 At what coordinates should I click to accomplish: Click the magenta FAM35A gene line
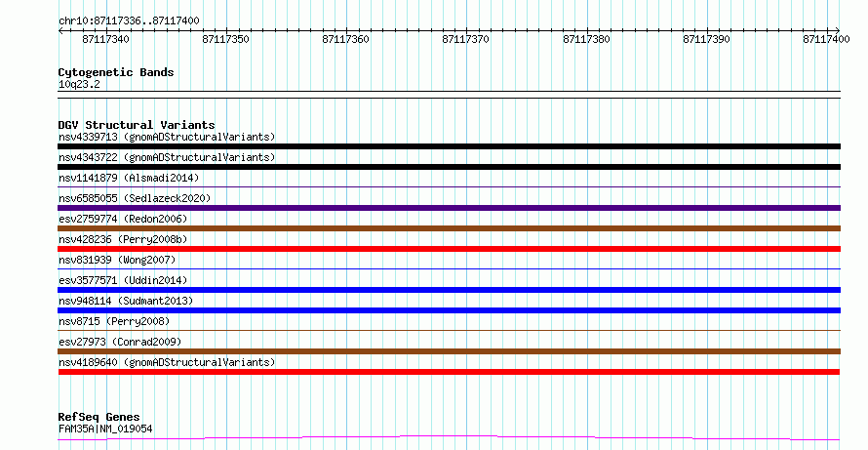[x=449, y=438]
